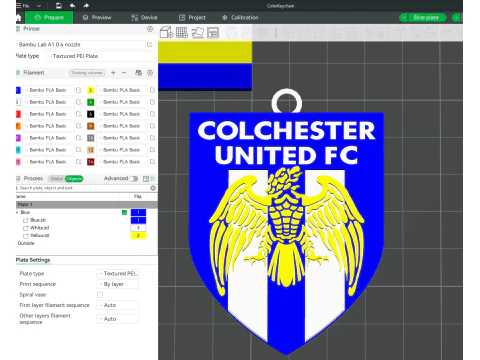480x360 pixels.
Task: Open the Filament section settings gear
Action: click(x=150, y=73)
